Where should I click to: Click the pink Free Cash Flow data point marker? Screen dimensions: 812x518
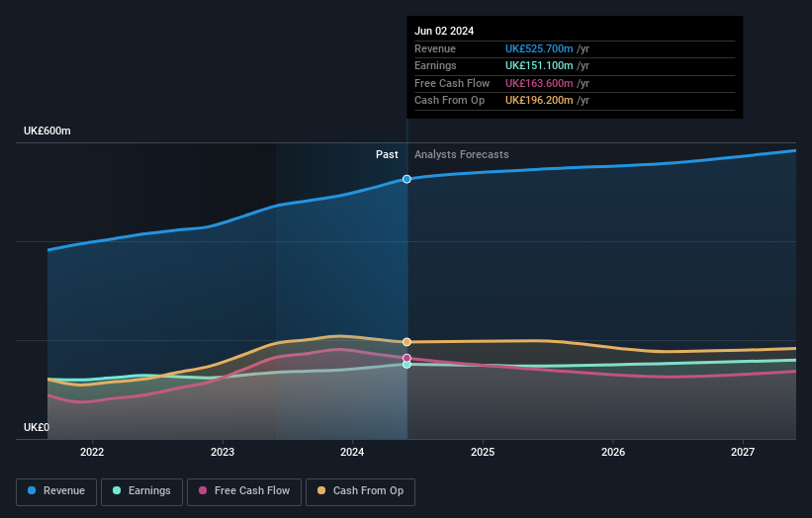pos(407,358)
